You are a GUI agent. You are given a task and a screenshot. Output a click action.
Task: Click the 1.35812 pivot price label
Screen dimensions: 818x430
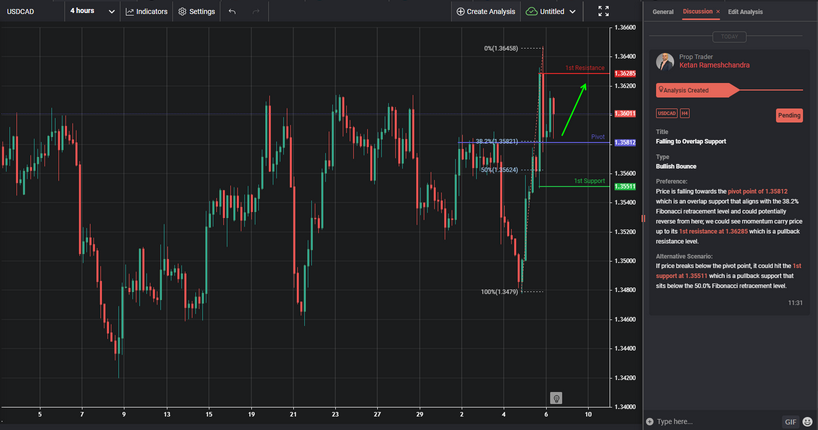[x=625, y=142]
